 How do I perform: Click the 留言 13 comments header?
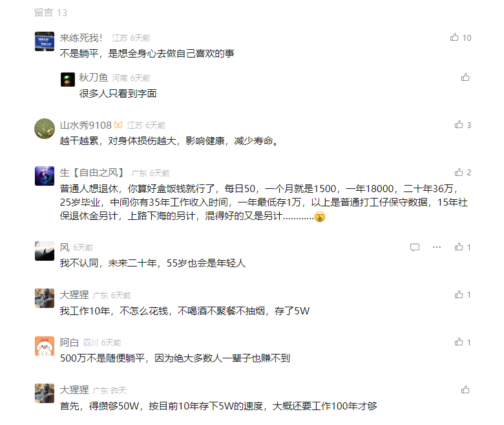pos(50,12)
